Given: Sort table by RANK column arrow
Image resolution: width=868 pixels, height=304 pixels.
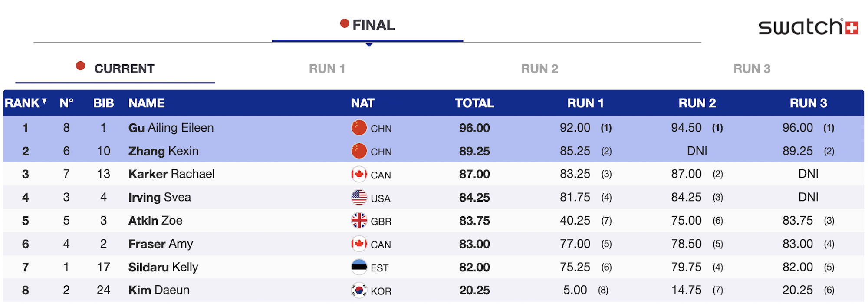Looking at the screenshot, I should 44,102.
